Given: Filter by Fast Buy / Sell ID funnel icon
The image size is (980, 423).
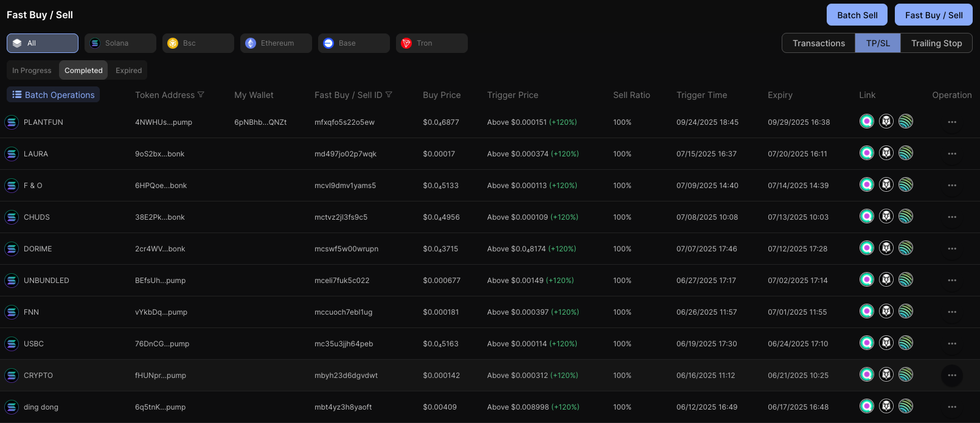Looking at the screenshot, I should coord(389,95).
